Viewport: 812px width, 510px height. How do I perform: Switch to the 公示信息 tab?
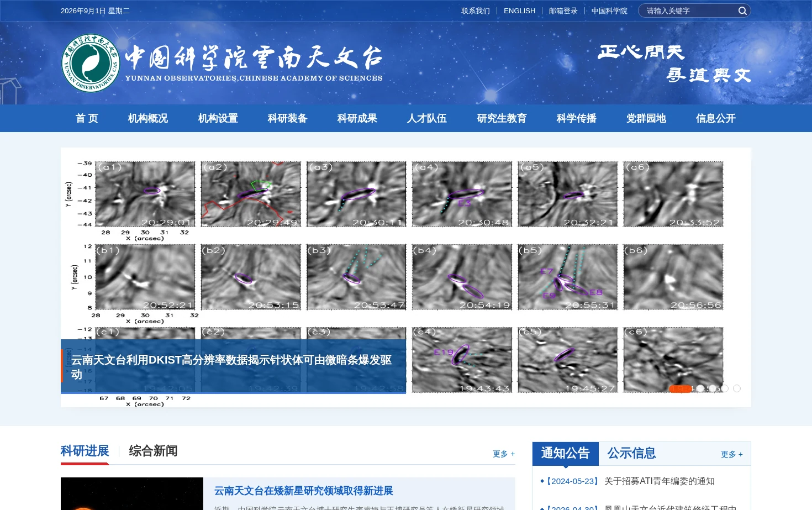pyautogui.click(x=632, y=453)
